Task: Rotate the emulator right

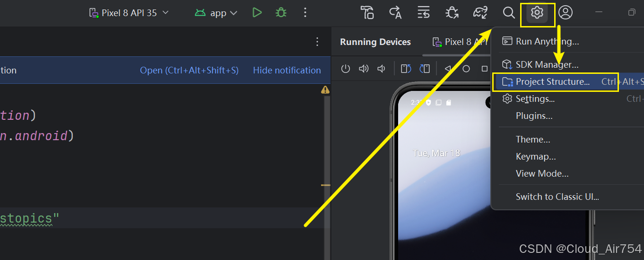Action: (x=425, y=69)
